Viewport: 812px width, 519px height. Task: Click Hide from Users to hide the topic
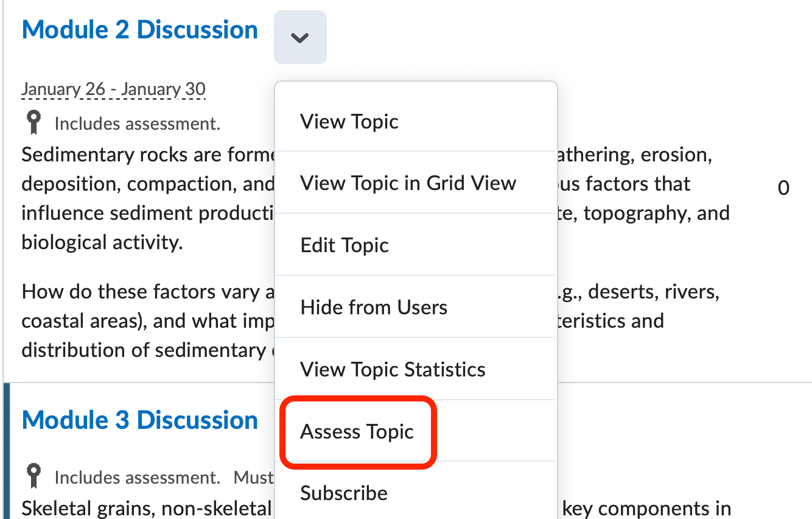374,307
